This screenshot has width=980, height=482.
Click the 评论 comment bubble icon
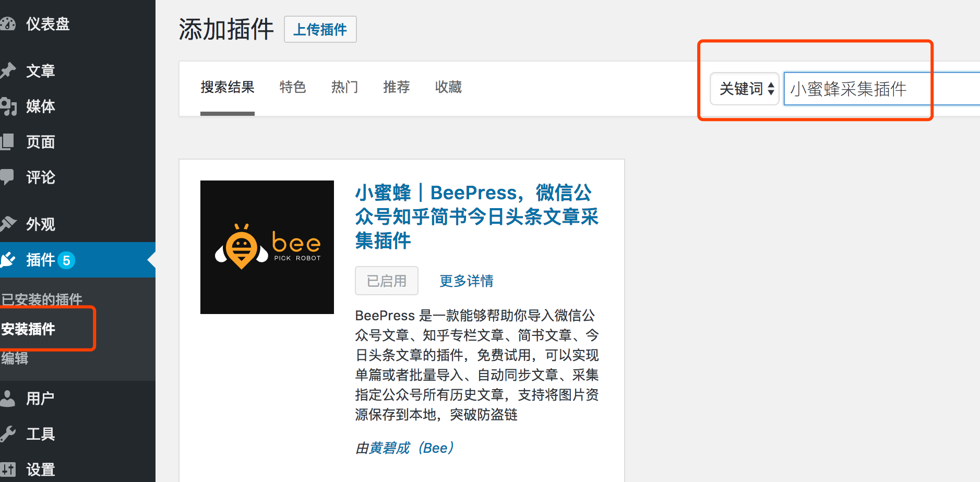[7, 177]
